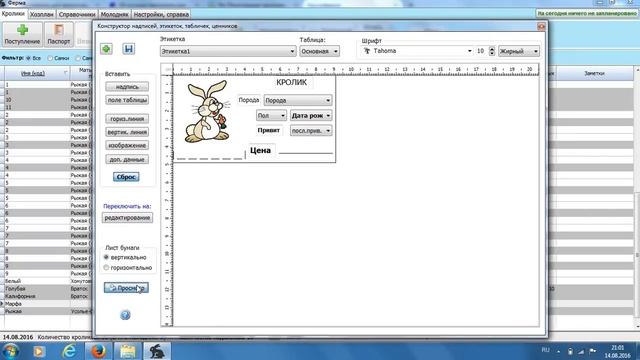Select the Цена label text
The width and height of the screenshot is (640, 360).
[x=260, y=150]
